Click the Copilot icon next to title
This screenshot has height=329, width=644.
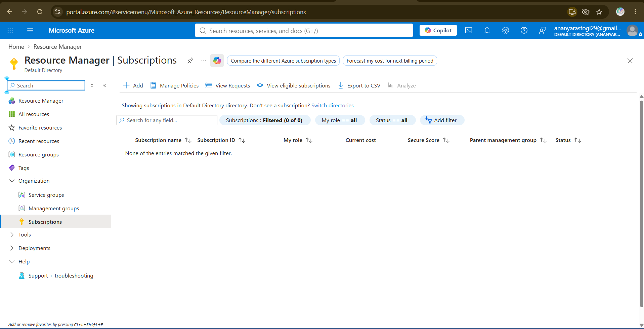click(x=217, y=61)
